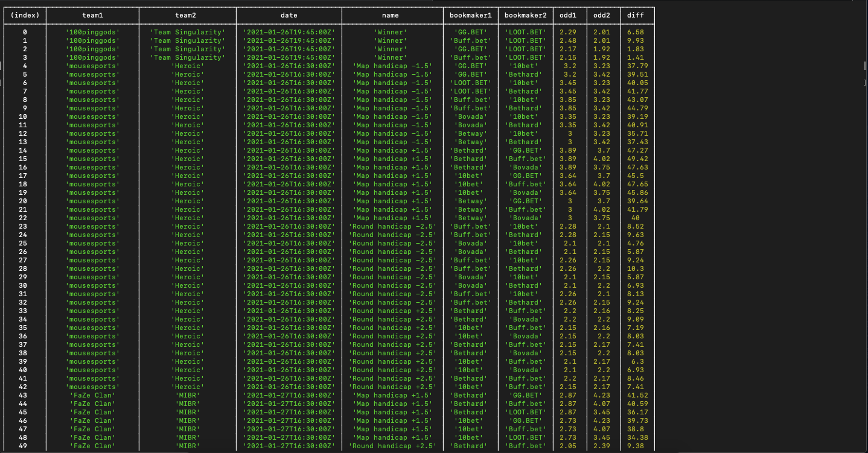This screenshot has height=453, width=868.
Task: Click odd2 value 2.39
Action: click(x=602, y=446)
